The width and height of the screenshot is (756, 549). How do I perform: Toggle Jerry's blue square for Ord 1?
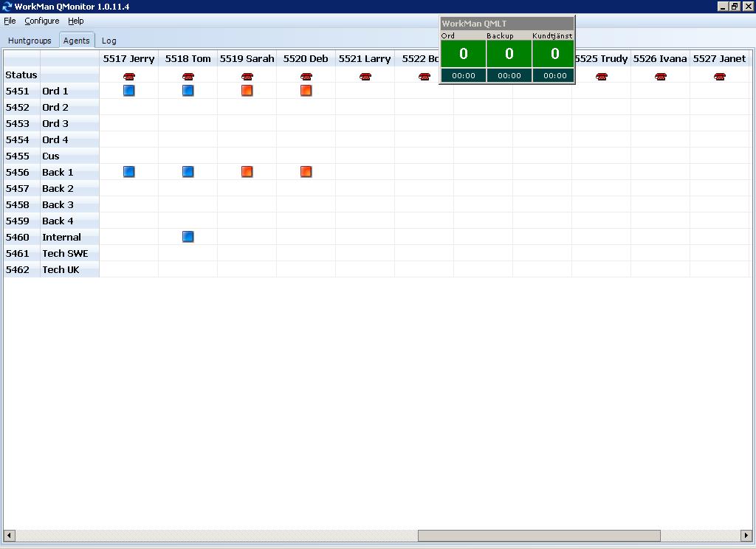point(129,91)
